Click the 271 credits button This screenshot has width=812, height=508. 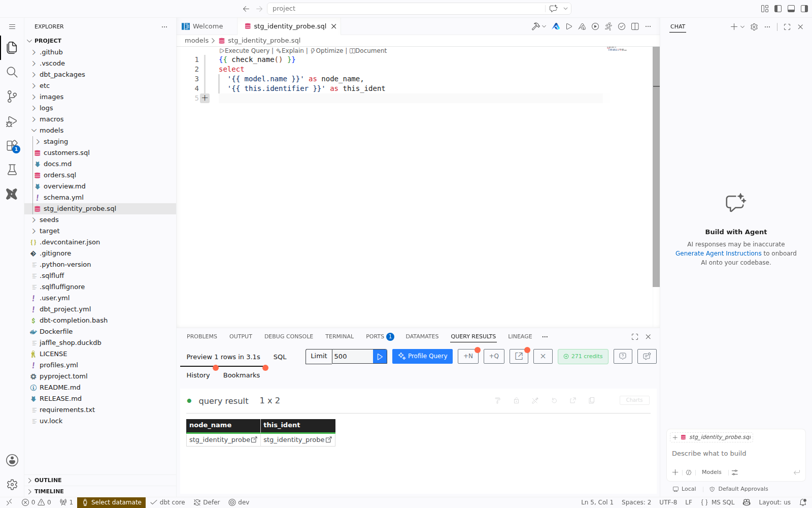point(583,357)
